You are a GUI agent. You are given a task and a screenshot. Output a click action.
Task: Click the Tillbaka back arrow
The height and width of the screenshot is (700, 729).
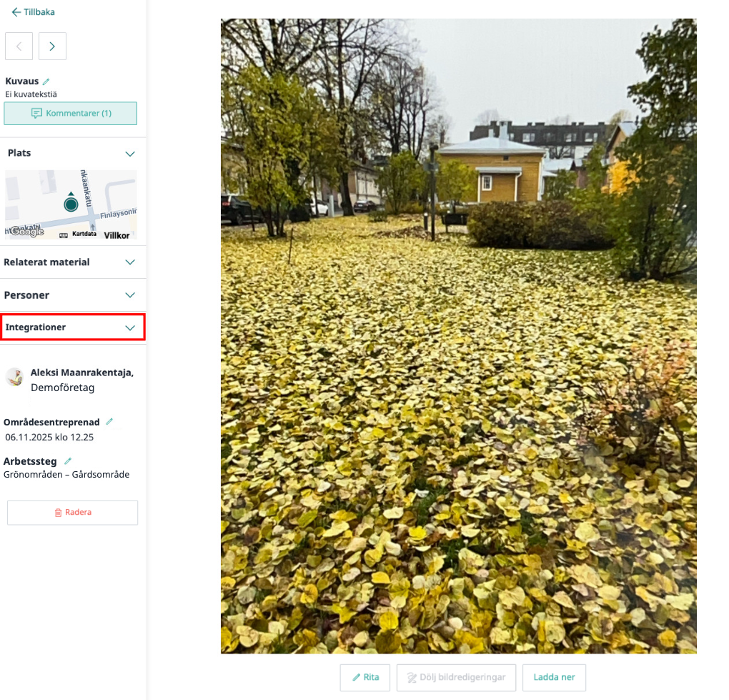(x=16, y=12)
